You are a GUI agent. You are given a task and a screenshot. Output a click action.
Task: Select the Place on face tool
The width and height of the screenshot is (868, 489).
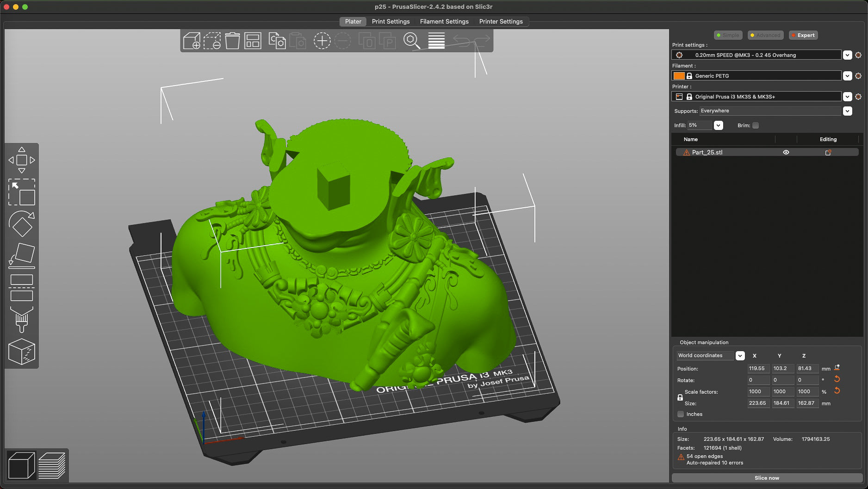[x=22, y=255]
